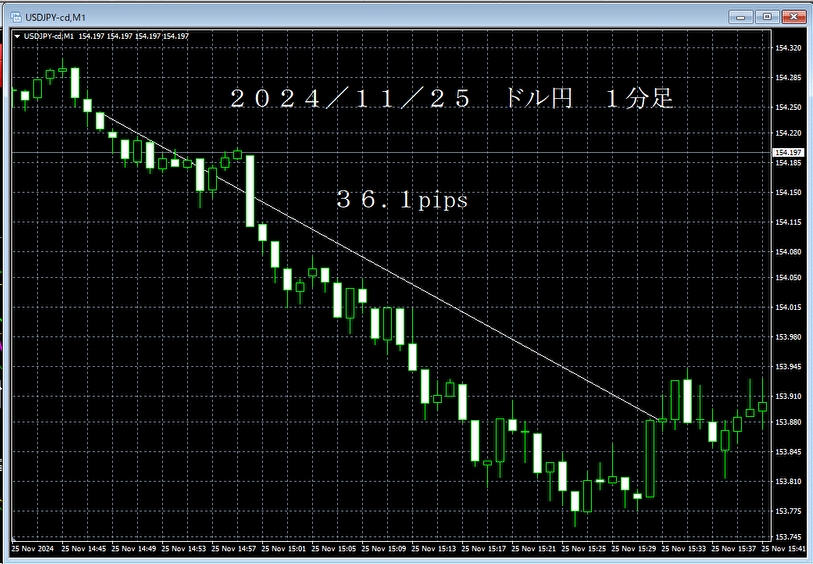The image size is (813, 564).
Task: Click the current price tag 154.197 on scale
Action: pos(788,152)
